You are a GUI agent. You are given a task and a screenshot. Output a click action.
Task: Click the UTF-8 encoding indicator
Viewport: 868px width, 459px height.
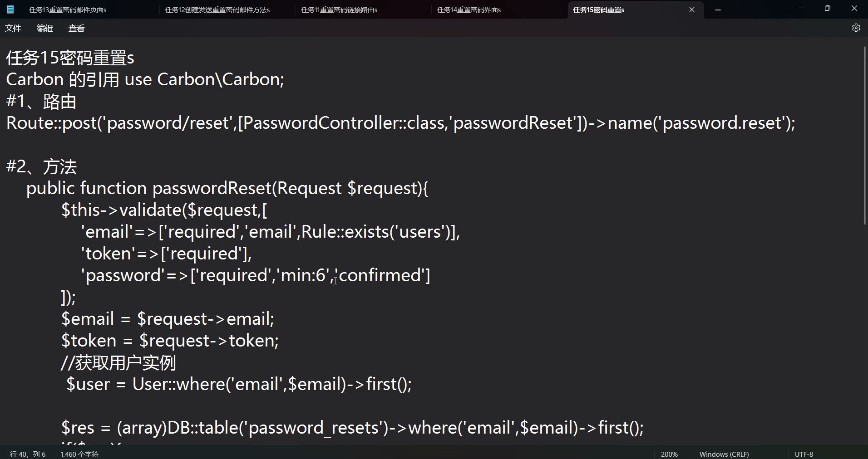click(804, 454)
